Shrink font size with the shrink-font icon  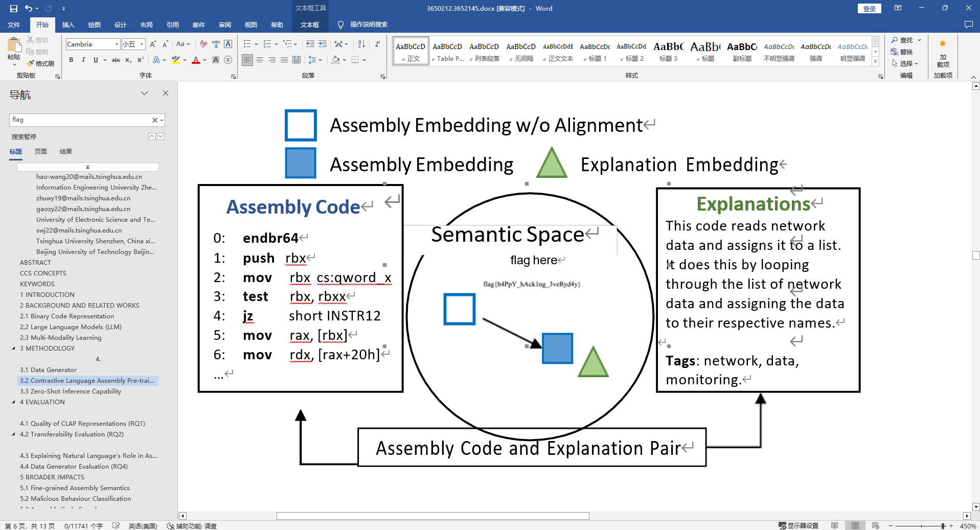click(x=165, y=44)
